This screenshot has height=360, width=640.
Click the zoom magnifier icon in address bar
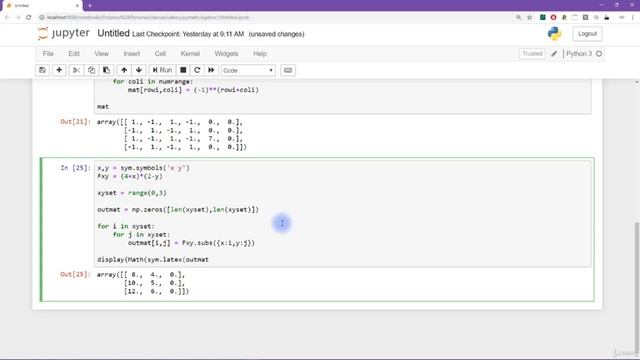click(518, 18)
